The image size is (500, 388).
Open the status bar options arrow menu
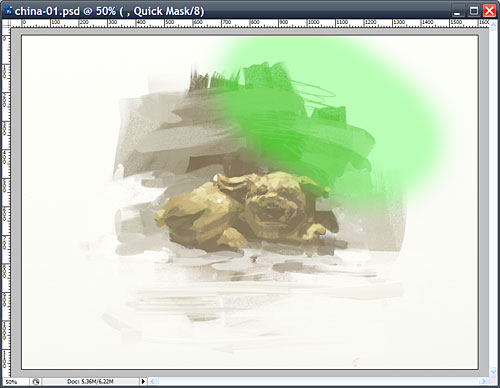(x=143, y=381)
